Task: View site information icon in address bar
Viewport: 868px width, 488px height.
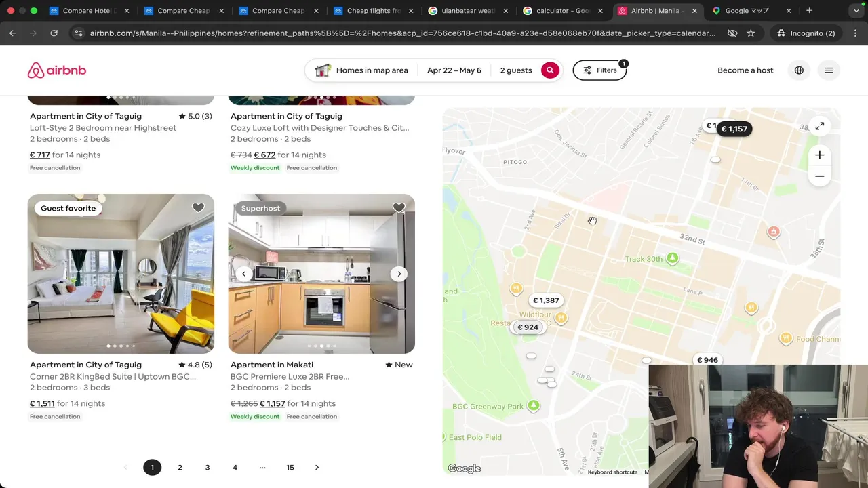Action: (78, 33)
